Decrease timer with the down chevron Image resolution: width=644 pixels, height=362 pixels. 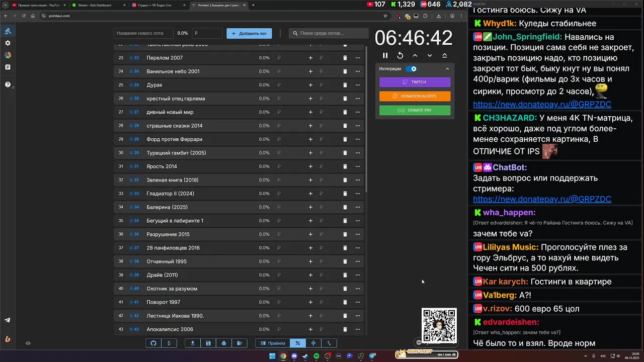point(430,56)
